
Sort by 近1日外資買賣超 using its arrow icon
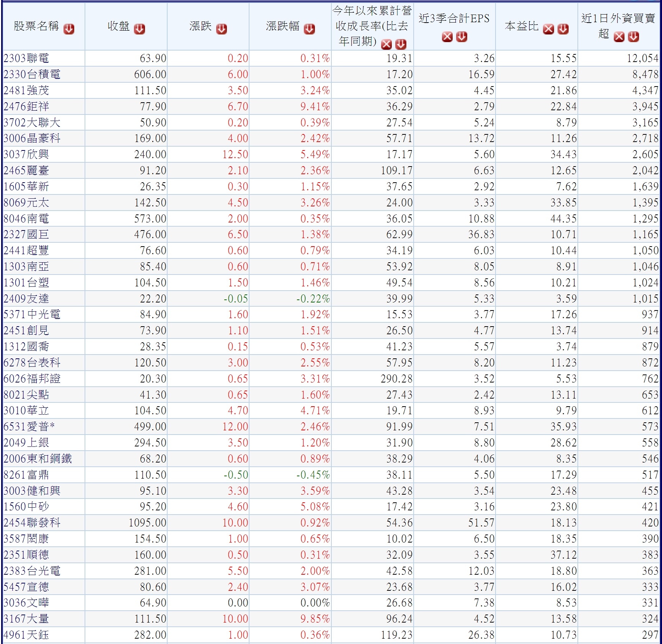633,36
